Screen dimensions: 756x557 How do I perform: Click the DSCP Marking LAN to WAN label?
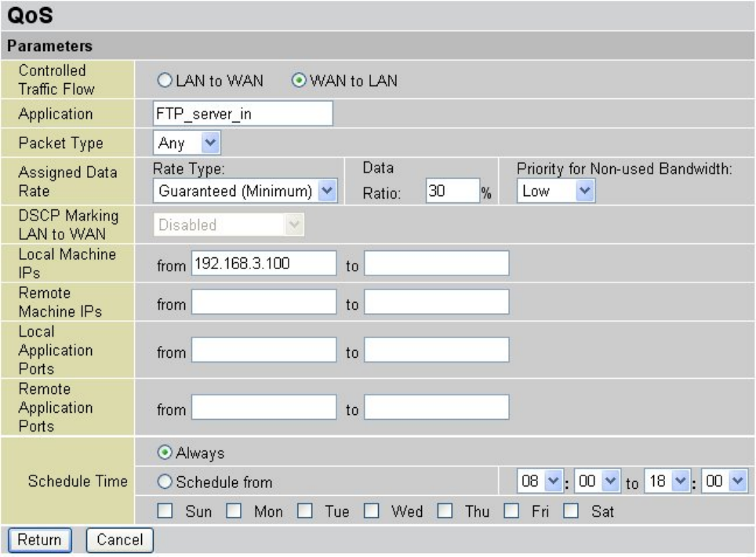(x=68, y=224)
